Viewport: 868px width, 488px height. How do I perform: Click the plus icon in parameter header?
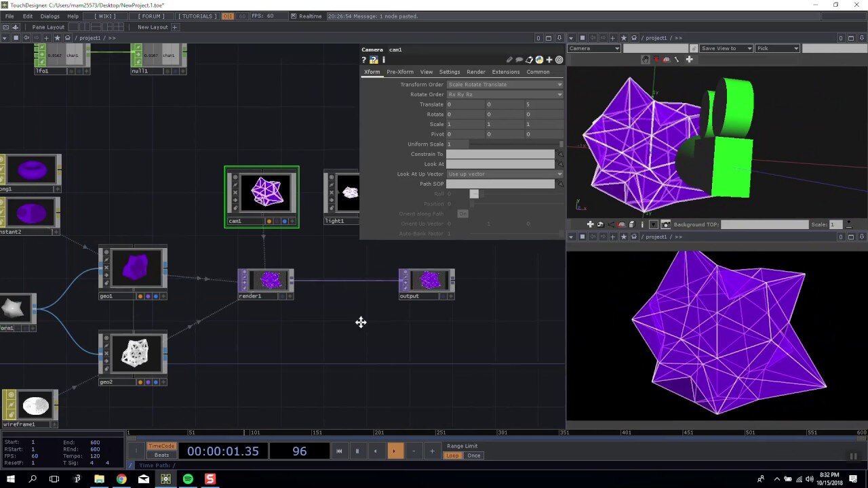point(549,60)
